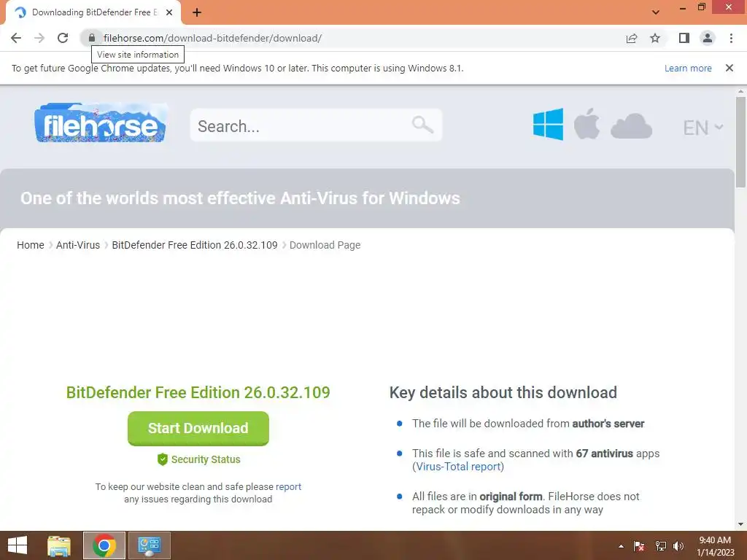Open the Chrome side panel
This screenshot has height=560, width=747.
click(684, 38)
